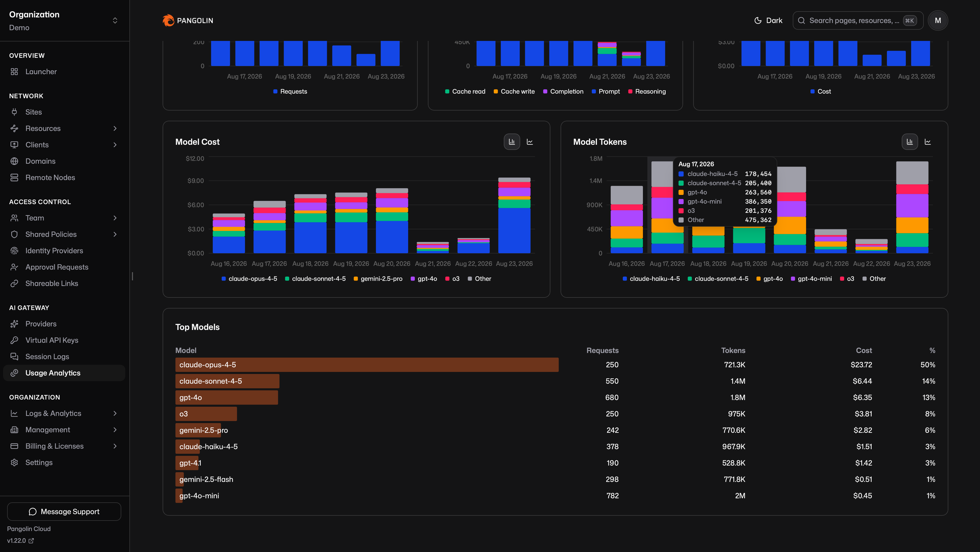Toggle claude-opus-4-5 series in Model Cost legend
Image resolution: width=980 pixels, height=552 pixels.
tap(249, 279)
